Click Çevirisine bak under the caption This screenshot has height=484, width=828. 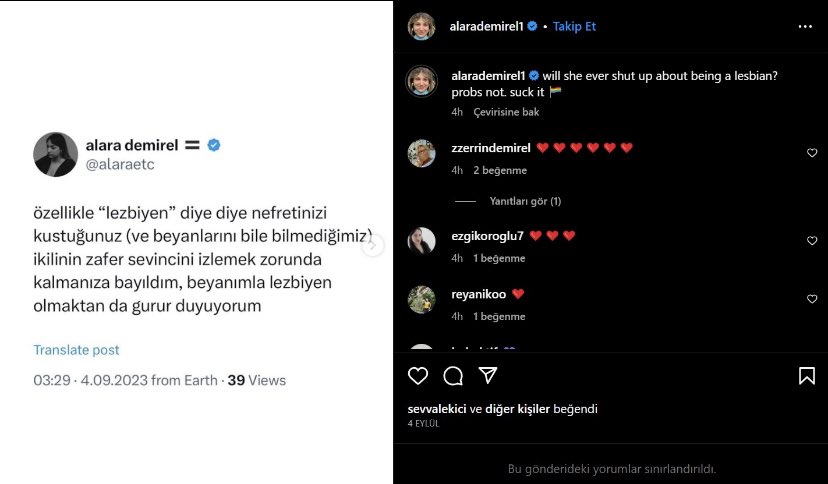[506, 112]
